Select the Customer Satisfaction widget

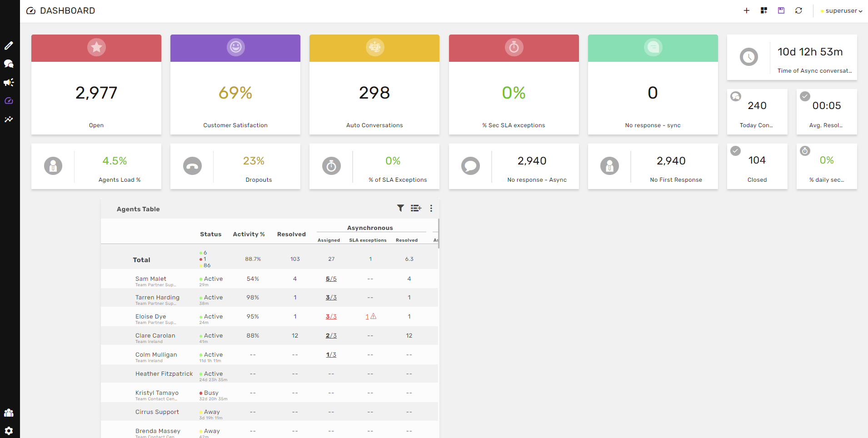tap(235, 85)
